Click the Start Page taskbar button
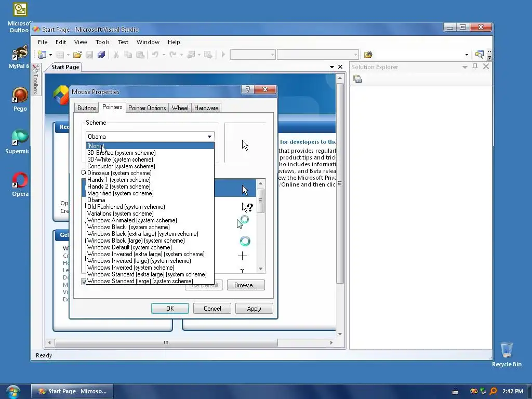The image size is (532, 399). point(72,391)
